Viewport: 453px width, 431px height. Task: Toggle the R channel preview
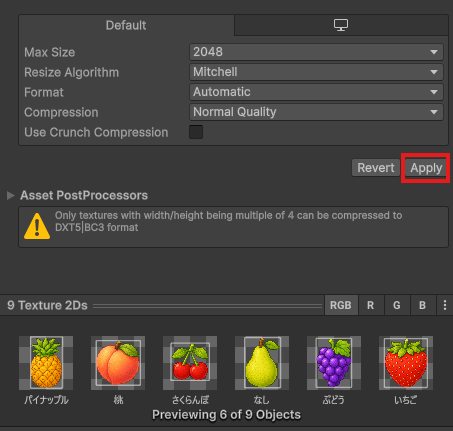pos(371,305)
